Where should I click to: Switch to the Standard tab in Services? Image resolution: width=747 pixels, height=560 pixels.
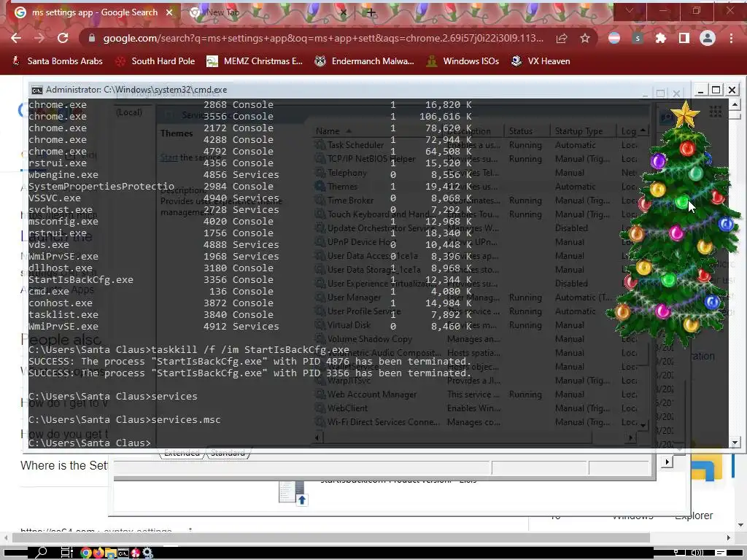pyautogui.click(x=228, y=453)
